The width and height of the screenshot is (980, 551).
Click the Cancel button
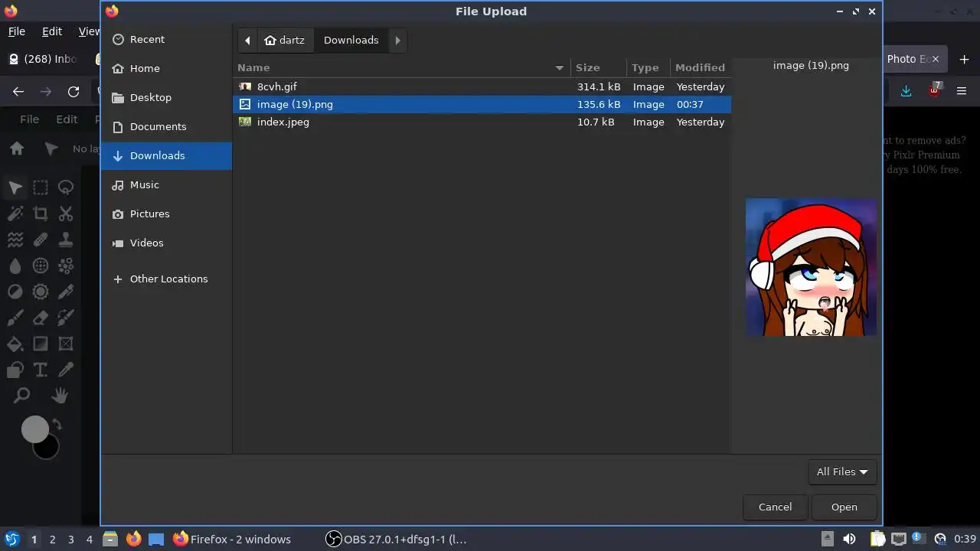coord(775,507)
